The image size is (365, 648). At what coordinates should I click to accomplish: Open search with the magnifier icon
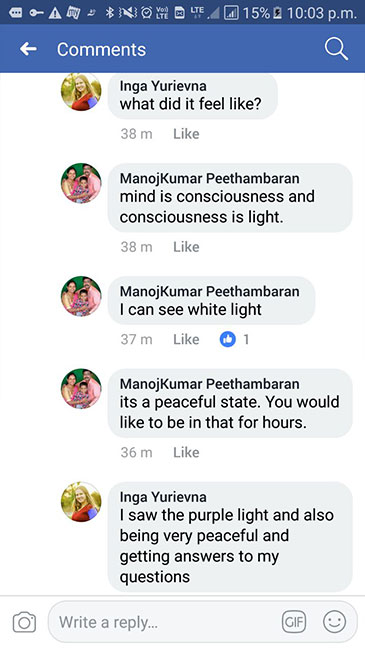[x=336, y=49]
